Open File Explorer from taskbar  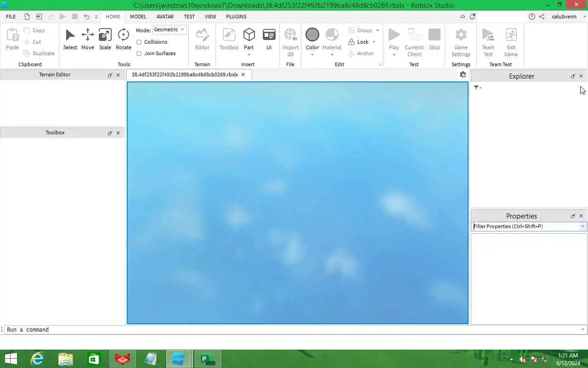pyautogui.click(x=66, y=359)
